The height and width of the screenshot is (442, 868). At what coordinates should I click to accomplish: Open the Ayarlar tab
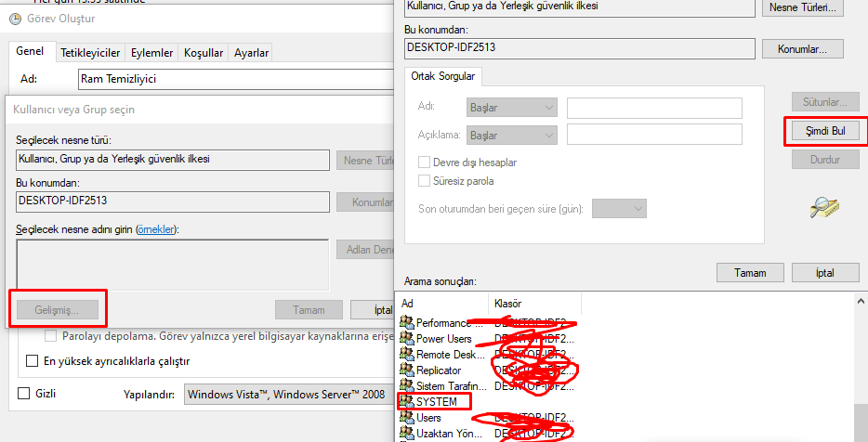[x=251, y=53]
